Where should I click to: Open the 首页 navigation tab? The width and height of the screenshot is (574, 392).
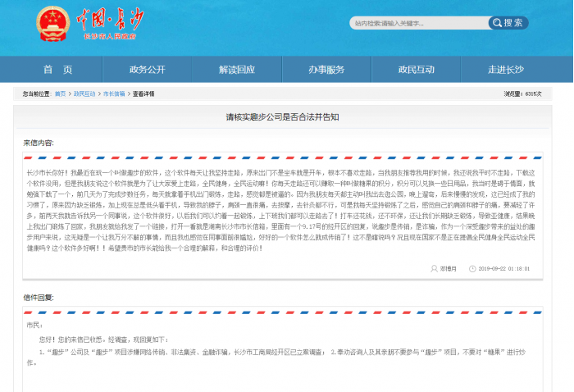(57, 70)
